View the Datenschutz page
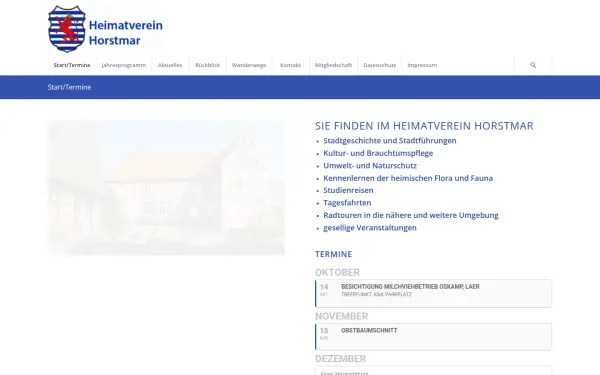 pyautogui.click(x=380, y=65)
